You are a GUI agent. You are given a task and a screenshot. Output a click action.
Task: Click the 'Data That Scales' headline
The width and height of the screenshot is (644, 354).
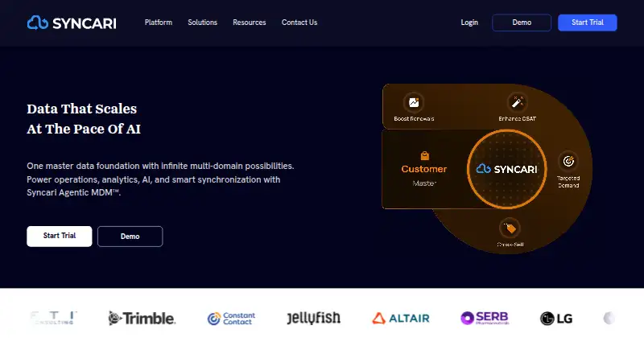pos(82,109)
